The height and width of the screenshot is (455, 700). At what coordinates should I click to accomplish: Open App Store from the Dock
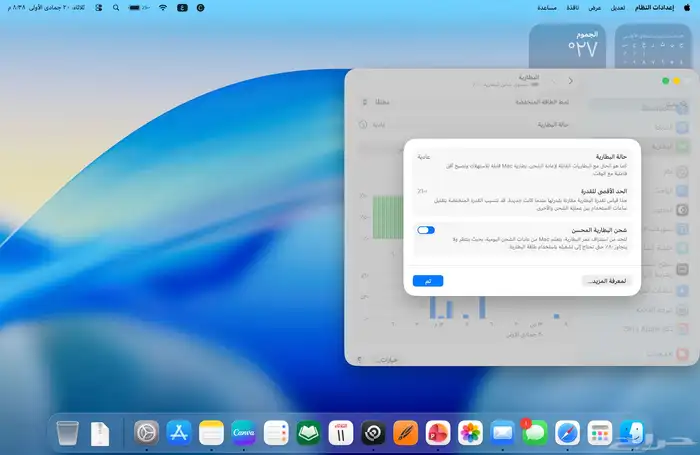[179, 432]
